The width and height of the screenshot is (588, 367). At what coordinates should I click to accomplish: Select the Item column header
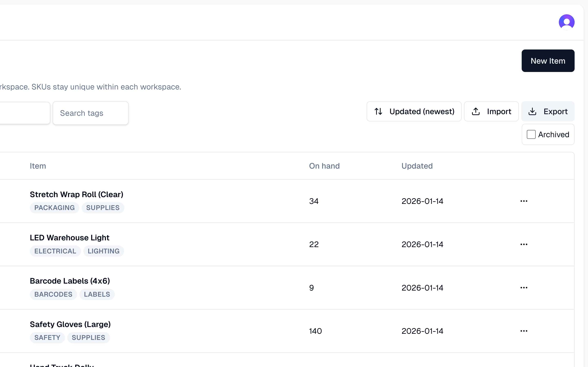[x=38, y=166]
